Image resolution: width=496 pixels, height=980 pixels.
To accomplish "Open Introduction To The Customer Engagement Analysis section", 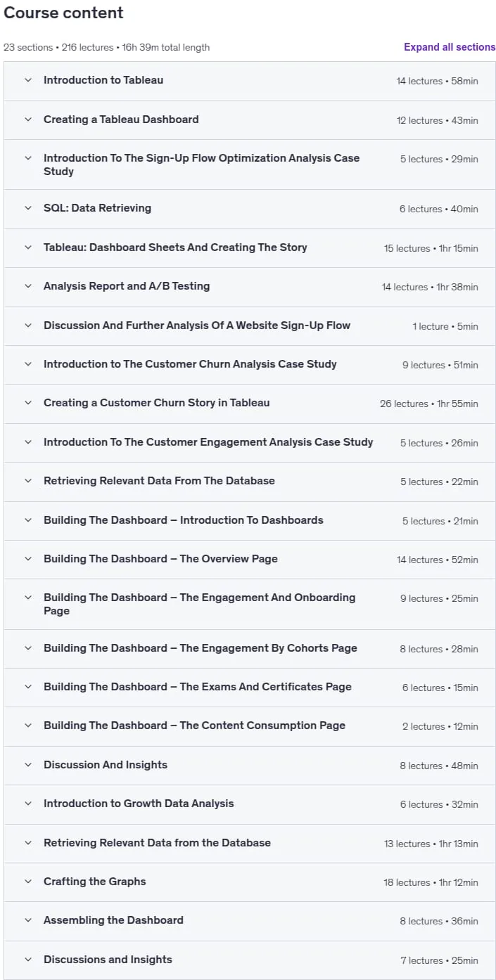I will [250, 442].
